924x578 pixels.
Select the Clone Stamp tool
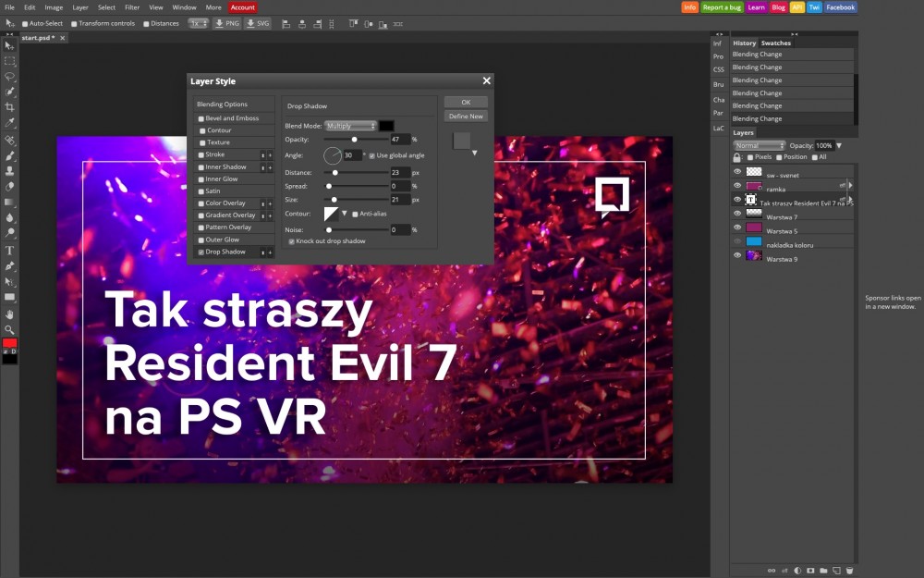(9, 171)
